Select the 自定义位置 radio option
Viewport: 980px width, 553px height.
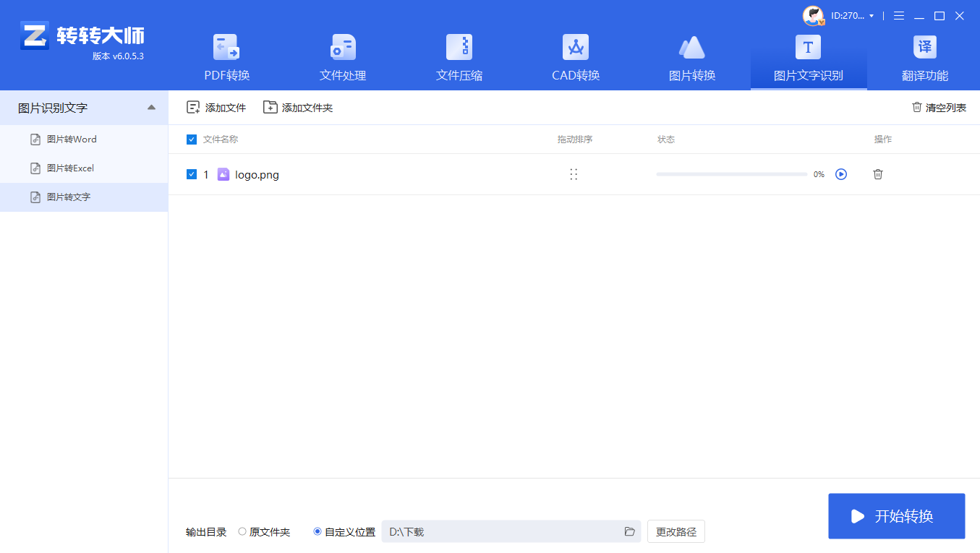click(318, 531)
